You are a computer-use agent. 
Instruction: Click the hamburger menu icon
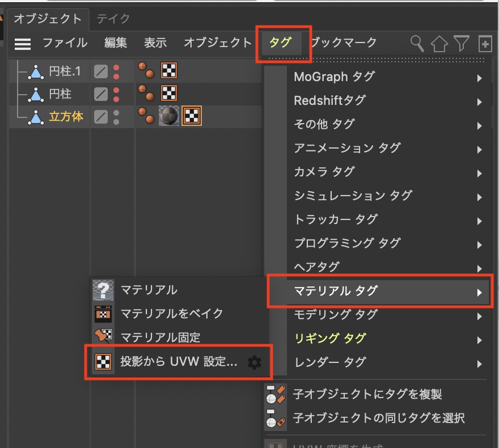(x=23, y=44)
